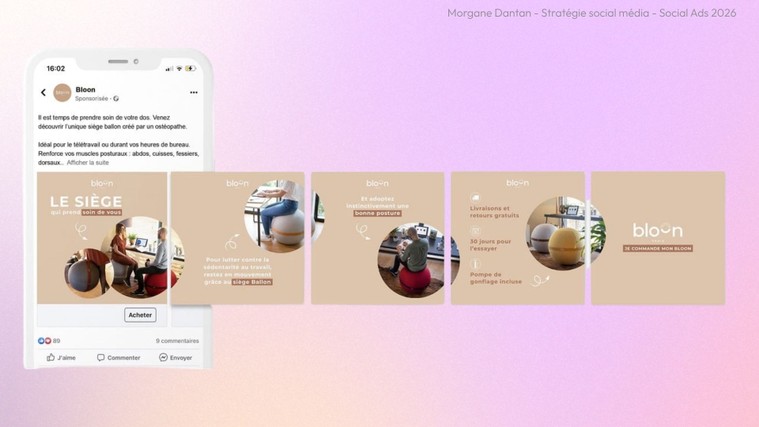Open the three-dot post options menu

tap(194, 92)
